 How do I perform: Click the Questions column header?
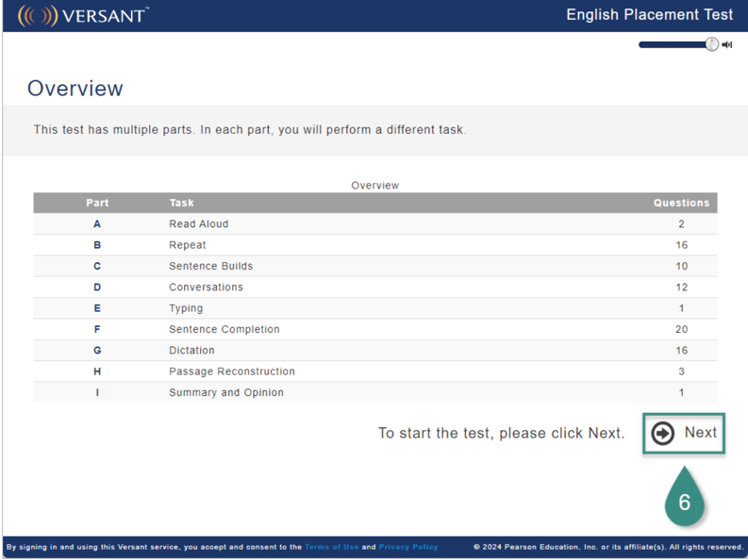[x=681, y=203]
